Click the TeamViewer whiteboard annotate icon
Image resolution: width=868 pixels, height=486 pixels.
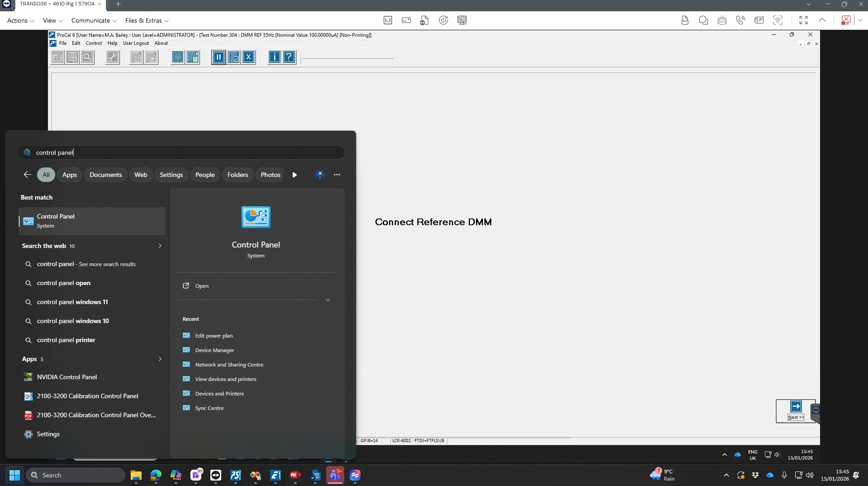(x=759, y=20)
